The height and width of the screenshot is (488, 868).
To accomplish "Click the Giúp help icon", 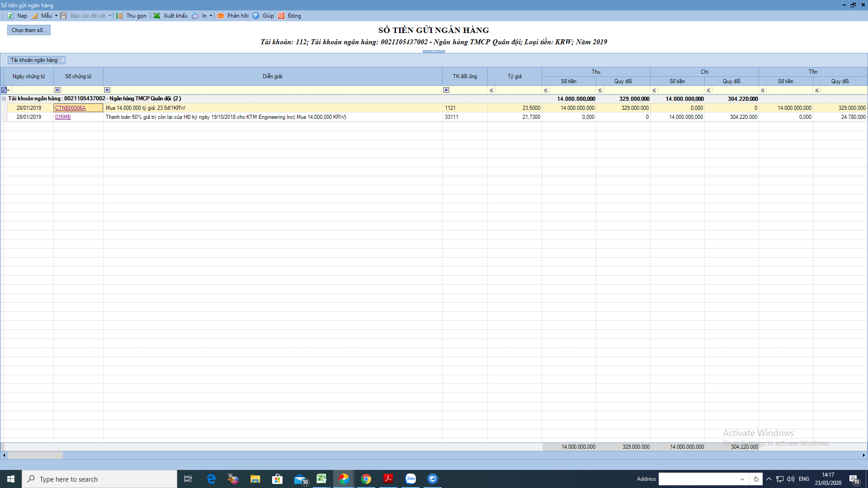I will point(256,16).
